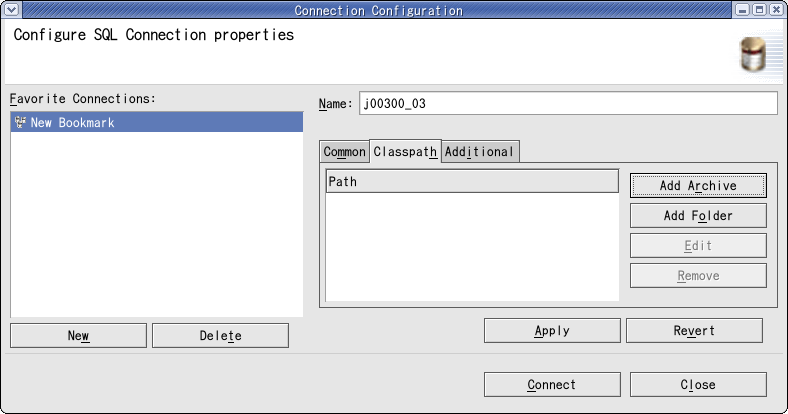Open the window menu in the title bar

tap(12, 10)
